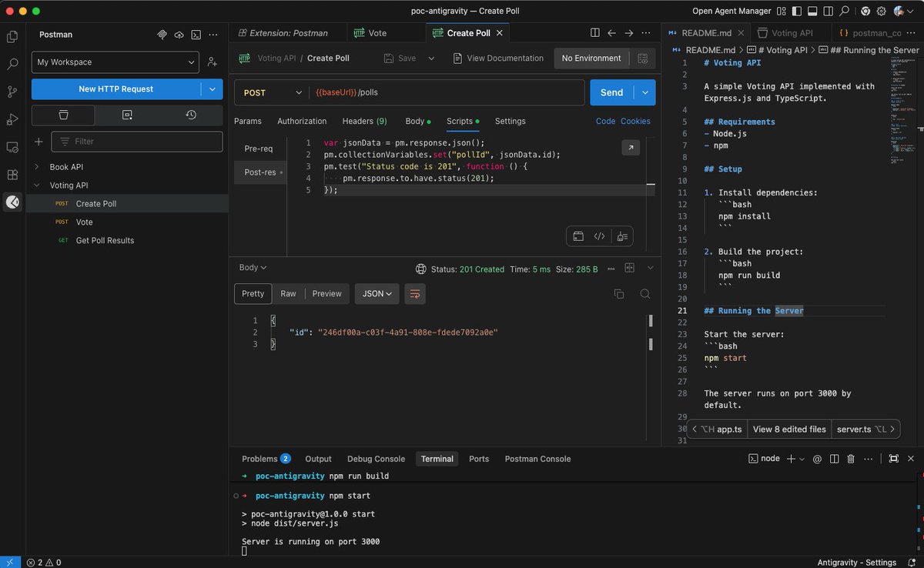Screen dimensions: 924x568
Task: Open the Cookies link
Action: click(x=635, y=122)
